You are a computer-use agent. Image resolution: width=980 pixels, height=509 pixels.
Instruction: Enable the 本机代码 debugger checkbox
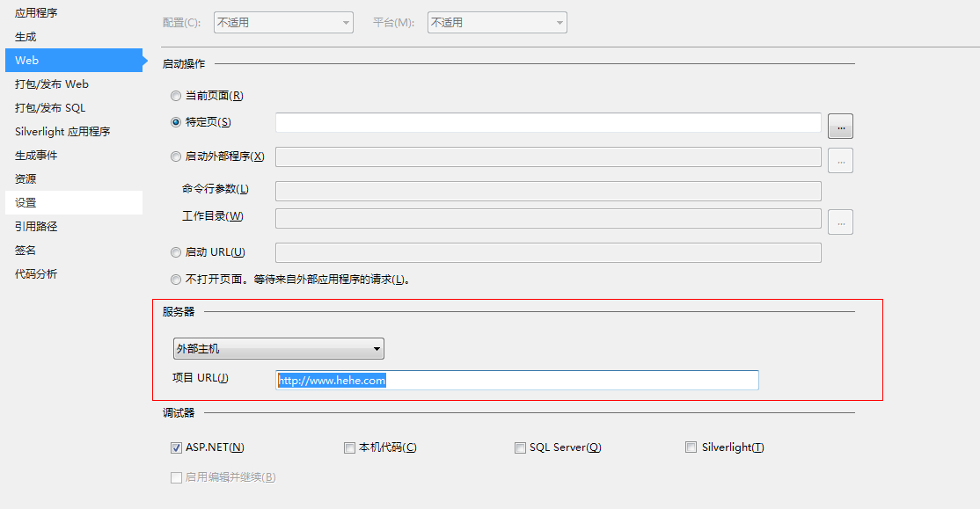(349, 447)
